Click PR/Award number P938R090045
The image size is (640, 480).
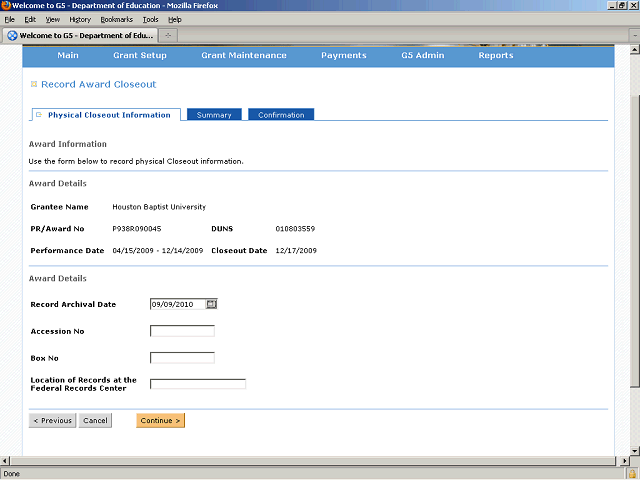coord(137,229)
